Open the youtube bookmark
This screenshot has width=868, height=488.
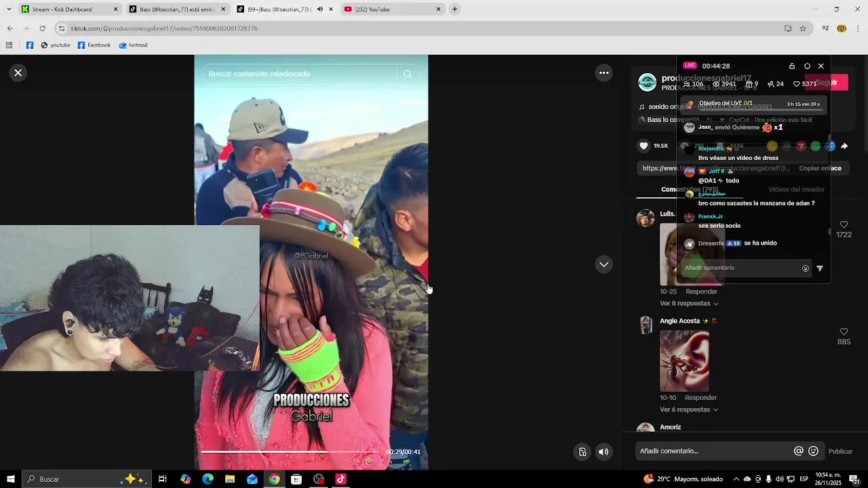coord(56,45)
